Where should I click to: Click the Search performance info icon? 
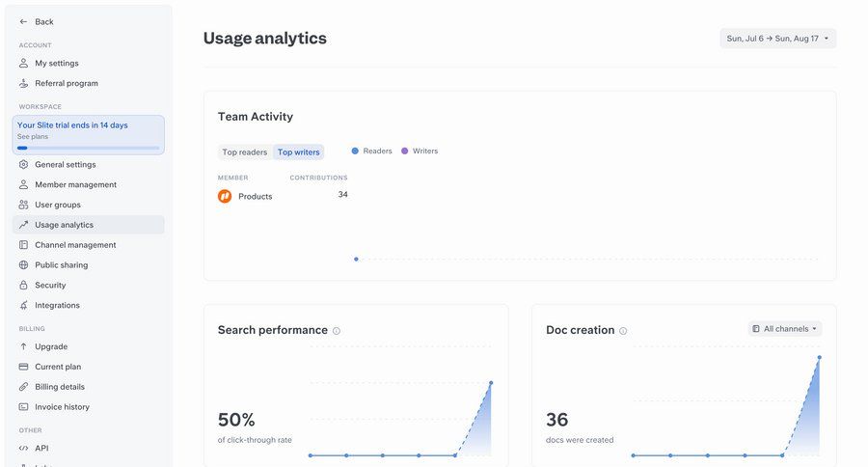337,331
